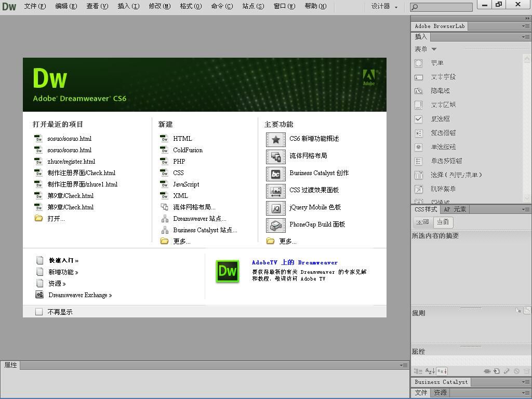Open Business Catalyst panel options menu

coord(526,382)
